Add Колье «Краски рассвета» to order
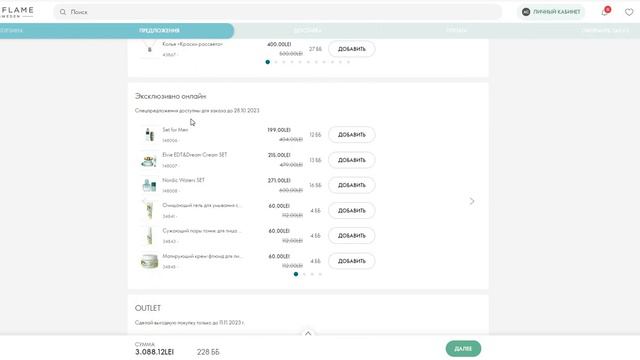Image resolution: width=640 pixels, height=360 pixels. (351, 49)
